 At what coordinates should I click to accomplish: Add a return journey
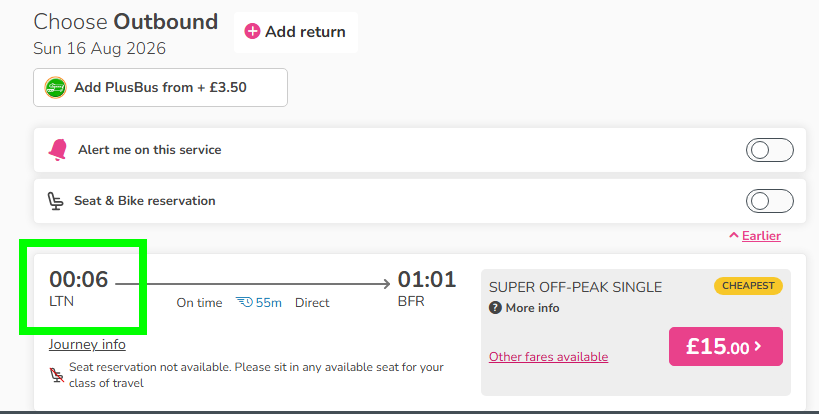(296, 32)
